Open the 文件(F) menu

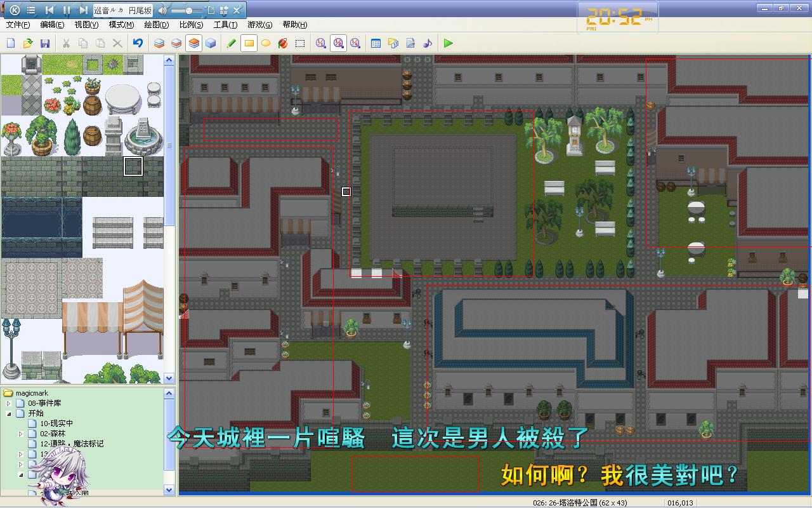click(x=18, y=25)
